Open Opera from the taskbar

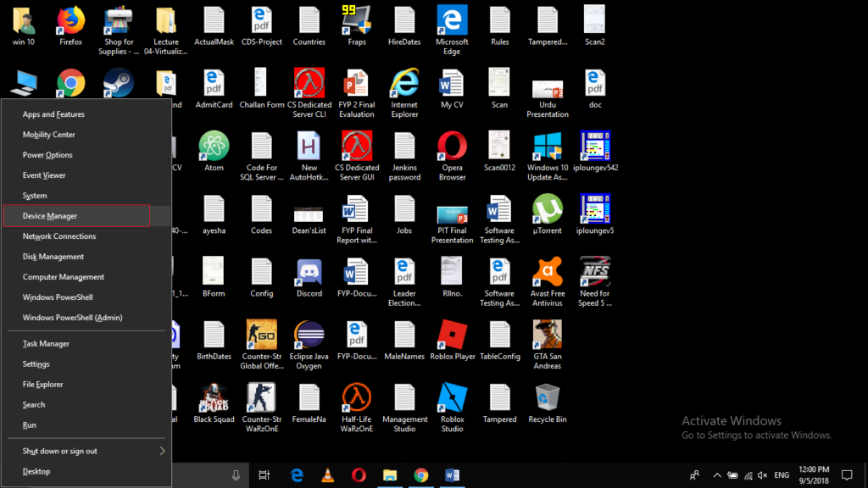(359, 475)
